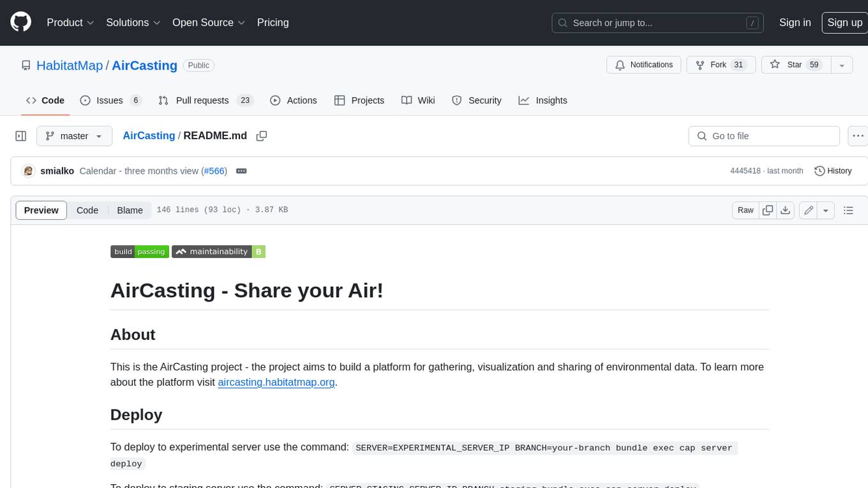Click the AirCasting breadcrumb link
Viewport: 868px width, 488px height.
149,135
